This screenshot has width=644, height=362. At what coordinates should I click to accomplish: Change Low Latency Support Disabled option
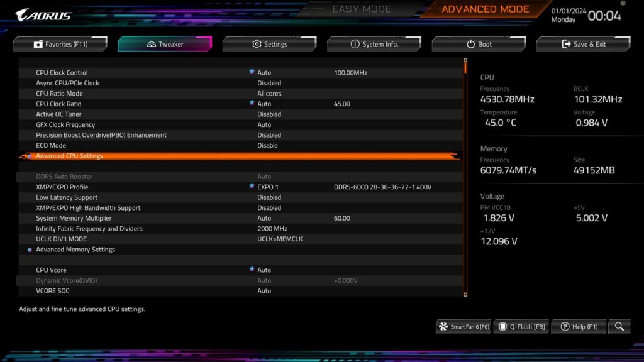pyautogui.click(x=269, y=197)
